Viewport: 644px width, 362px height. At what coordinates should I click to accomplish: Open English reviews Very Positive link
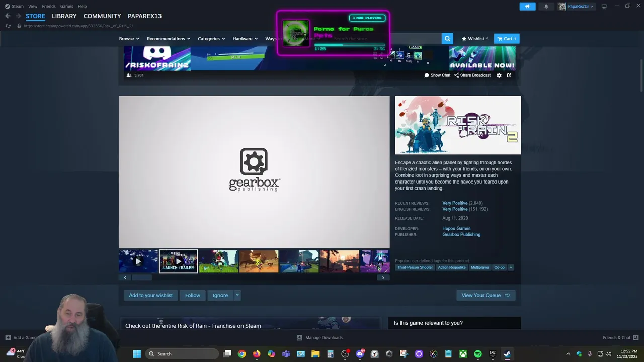click(455, 209)
